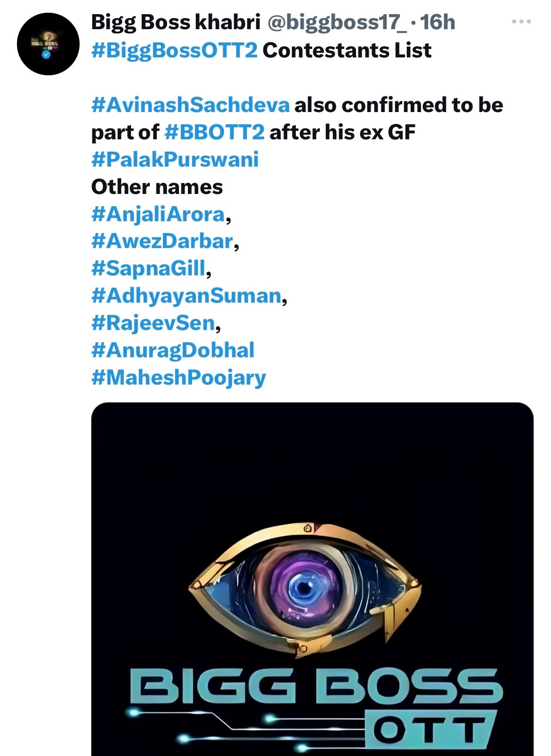Open the #PalakPurswani hashtag

(x=175, y=160)
